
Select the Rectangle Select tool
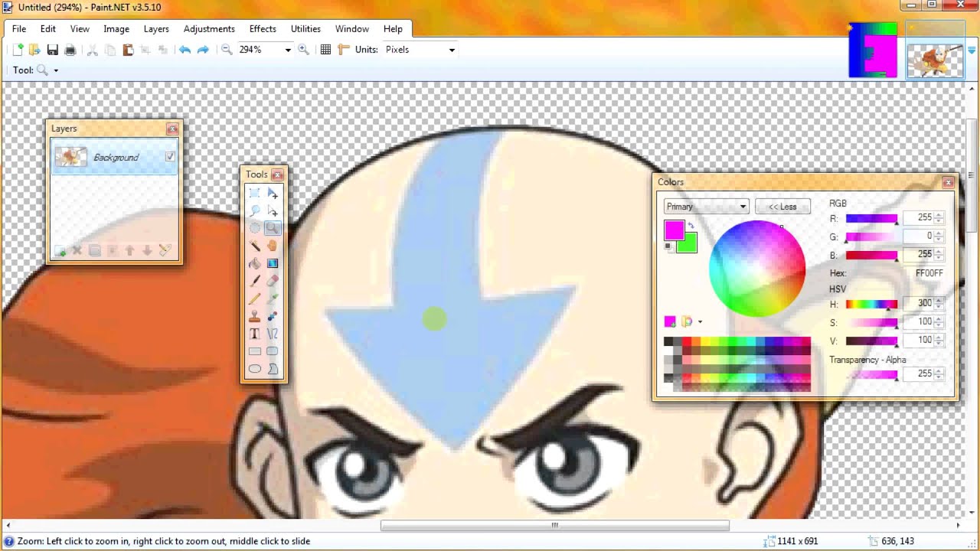click(x=255, y=193)
